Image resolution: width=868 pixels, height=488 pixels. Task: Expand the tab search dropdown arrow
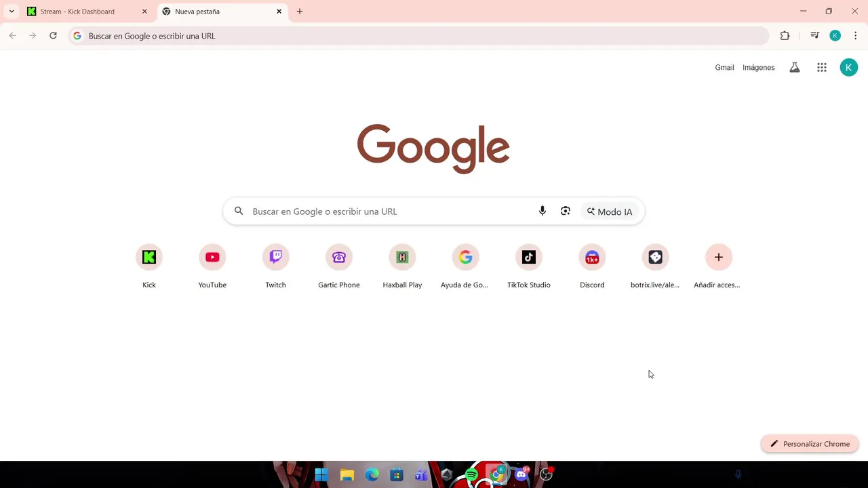click(x=12, y=12)
